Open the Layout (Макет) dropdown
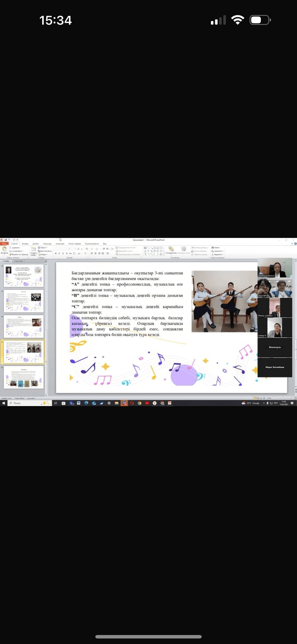 coord(43,248)
